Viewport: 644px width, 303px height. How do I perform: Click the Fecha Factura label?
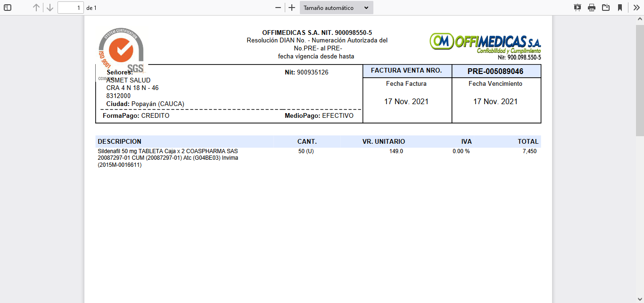406,84
